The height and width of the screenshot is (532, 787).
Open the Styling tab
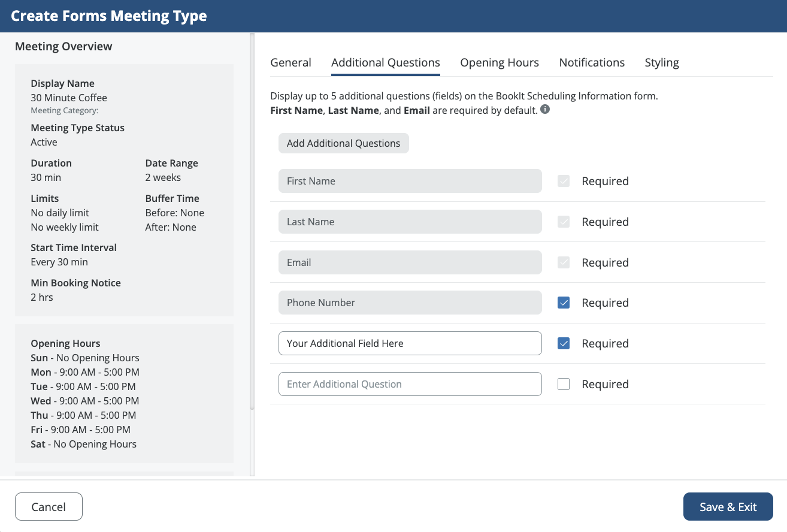click(662, 63)
